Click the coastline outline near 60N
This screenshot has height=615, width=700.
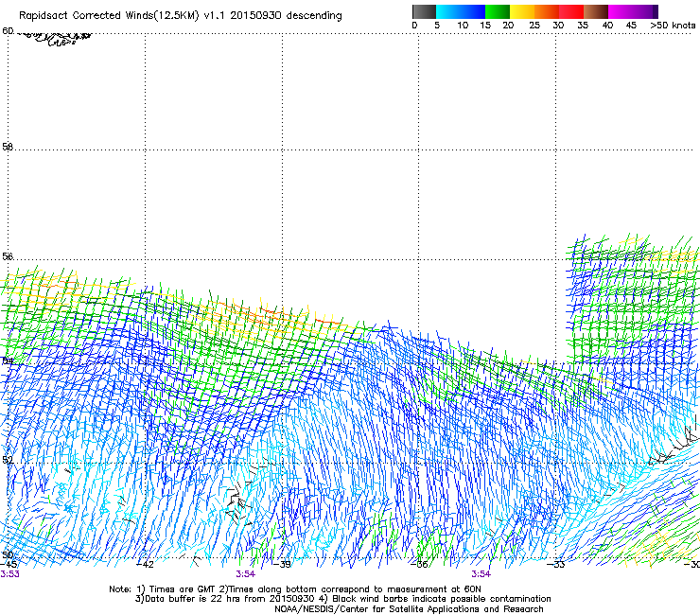[56, 39]
